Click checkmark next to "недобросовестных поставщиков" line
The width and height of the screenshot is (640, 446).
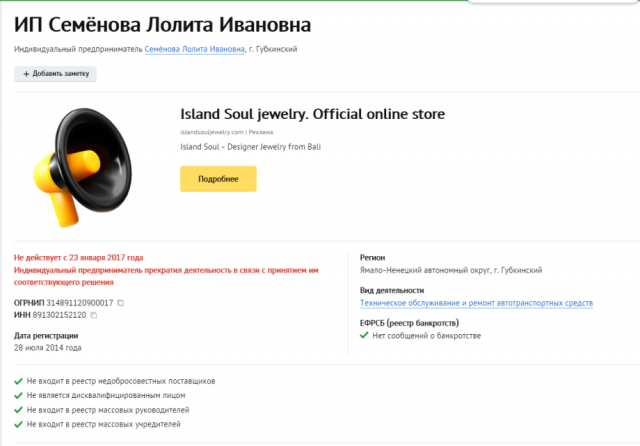(x=19, y=382)
